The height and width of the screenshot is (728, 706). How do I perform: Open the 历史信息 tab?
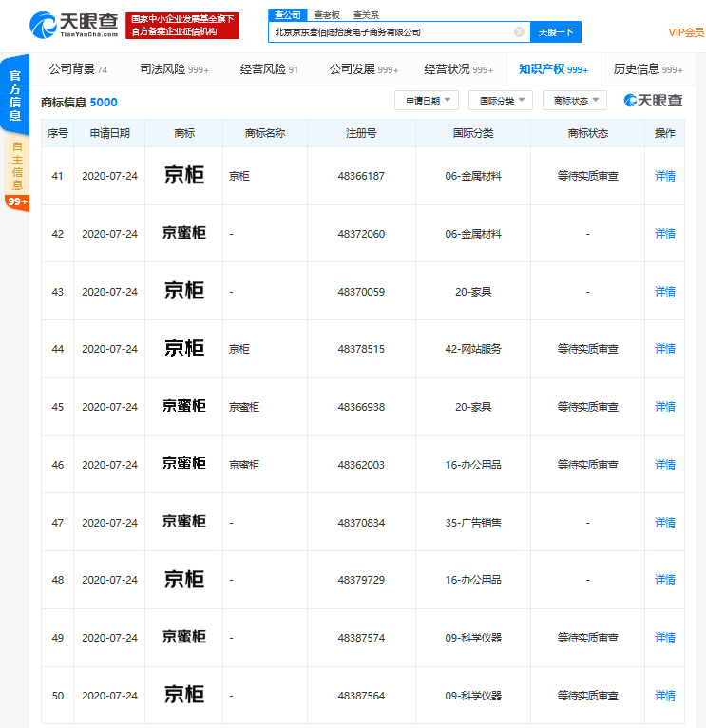coord(648,69)
